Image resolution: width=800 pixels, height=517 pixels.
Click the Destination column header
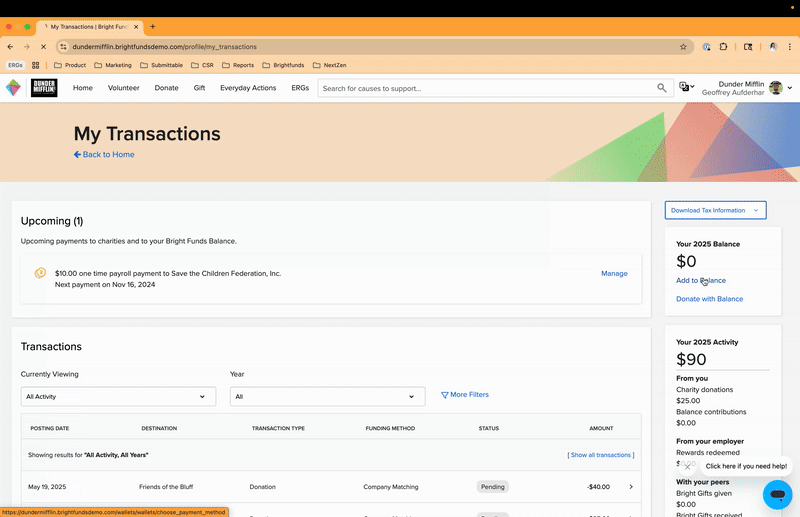pyautogui.click(x=159, y=428)
